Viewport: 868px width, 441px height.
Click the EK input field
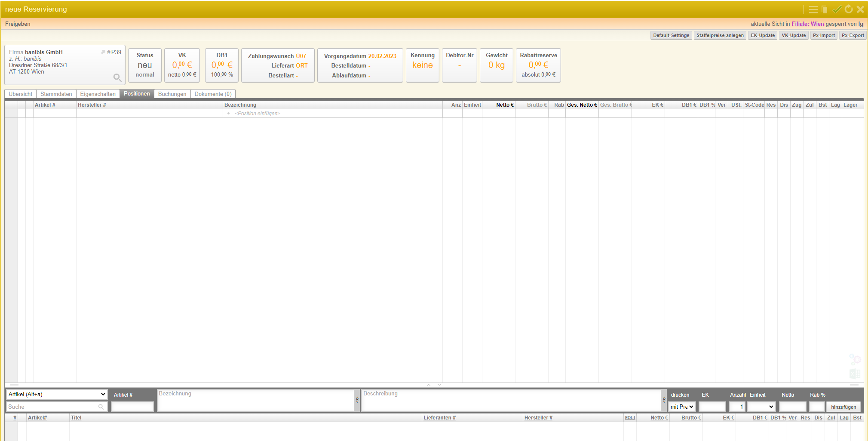pyautogui.click(x=712, y=407)
